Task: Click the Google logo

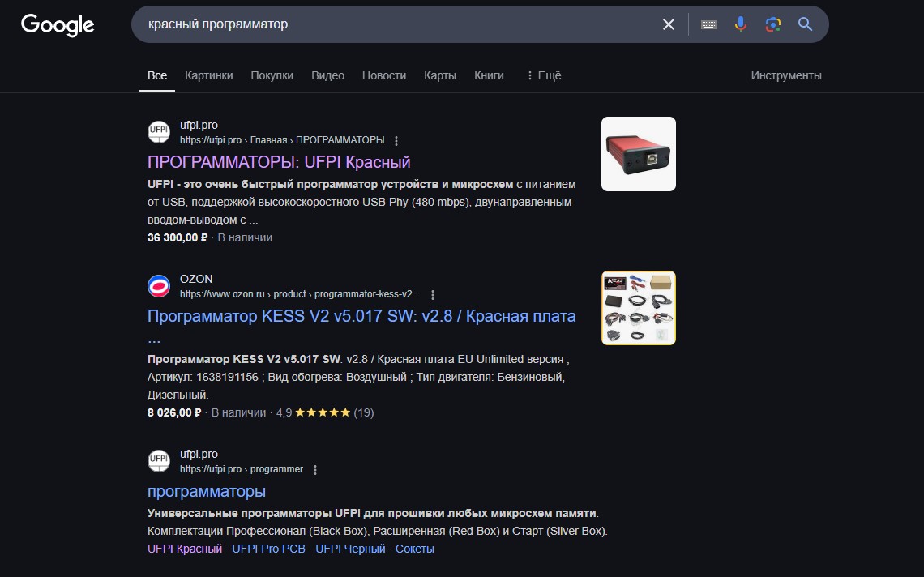Action: [x=58, y=25]
